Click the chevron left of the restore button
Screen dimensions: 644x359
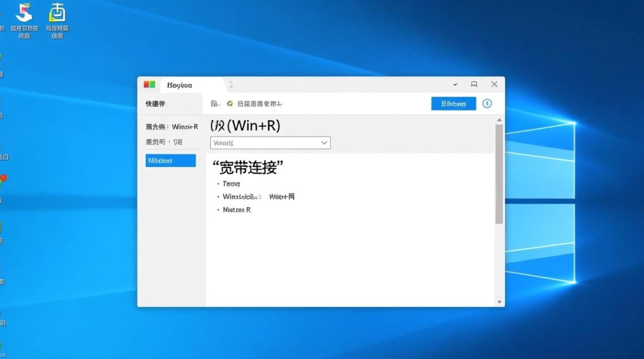point(455,84)
